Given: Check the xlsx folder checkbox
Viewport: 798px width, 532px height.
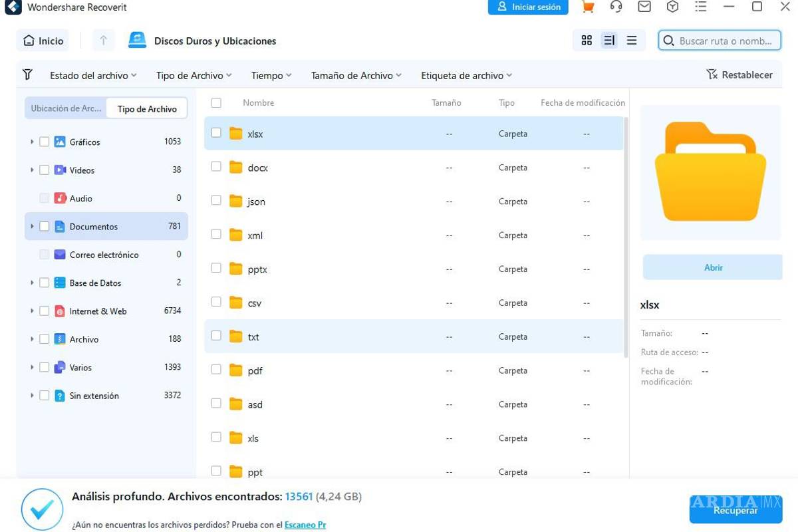Looking at the screenshot, I should (x=216, y=132).
